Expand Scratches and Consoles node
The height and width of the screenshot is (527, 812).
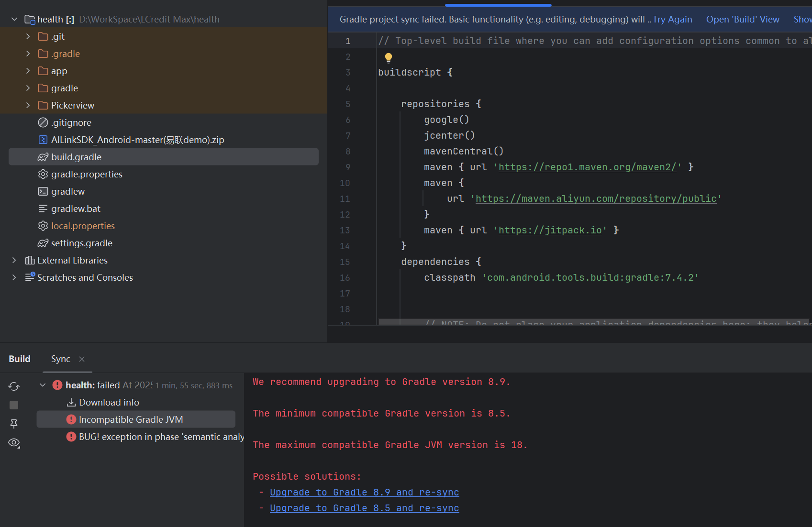click(x=14, y=277)
